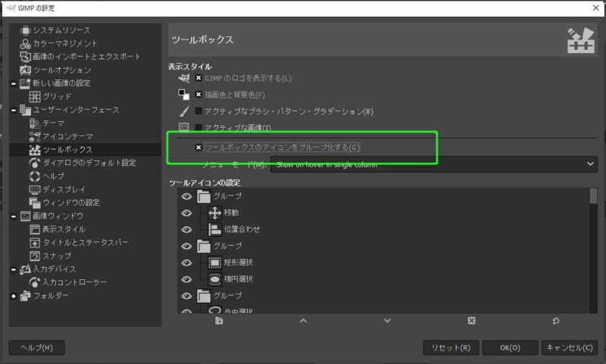The height and width of the screenshot is (364, 606).
Task: Open the アイコンテーマ settings page
Action: point(67,136)
